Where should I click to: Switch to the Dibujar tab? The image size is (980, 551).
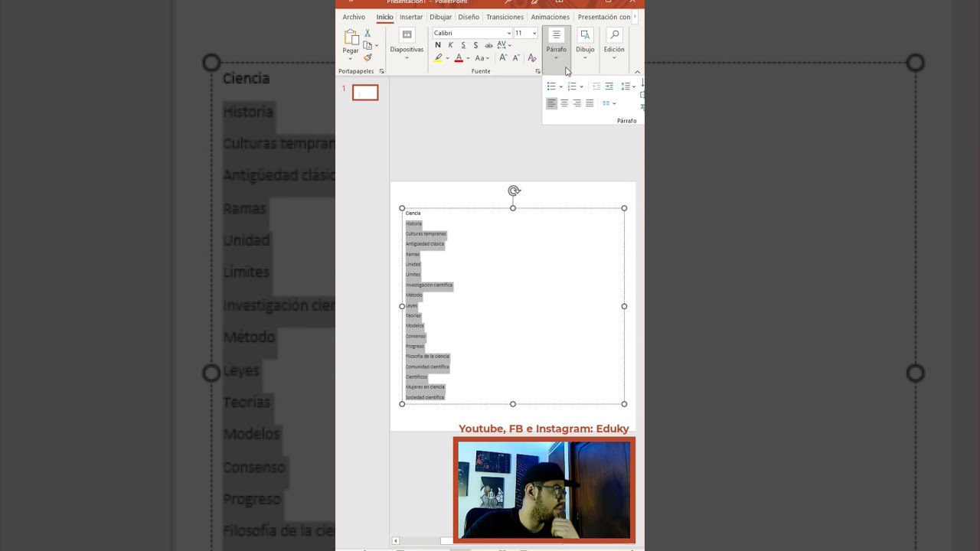[x=441, y=17]
